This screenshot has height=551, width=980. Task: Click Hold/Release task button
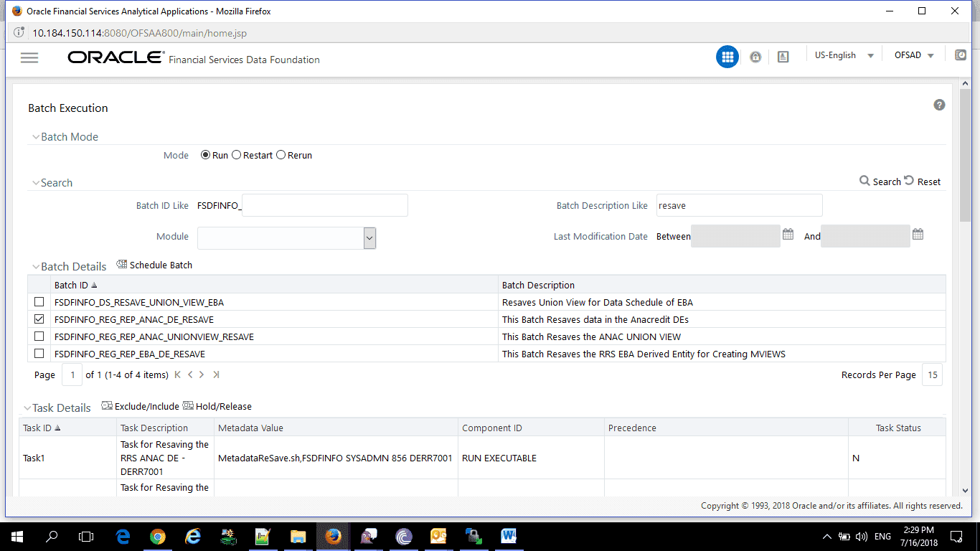click(x=217, y=406)
